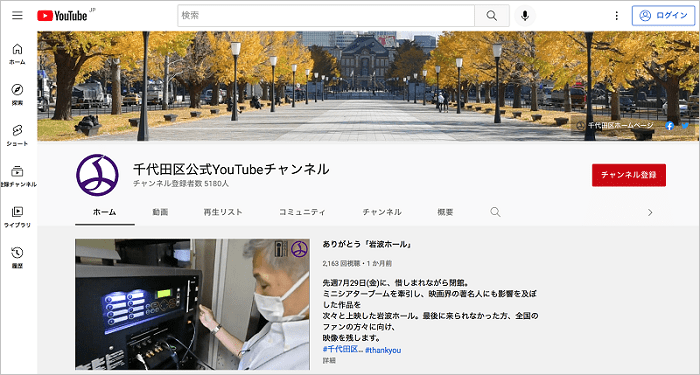Open video title ありがとう「岩波ホール」

pyautogui.click(x=367, y=245)
